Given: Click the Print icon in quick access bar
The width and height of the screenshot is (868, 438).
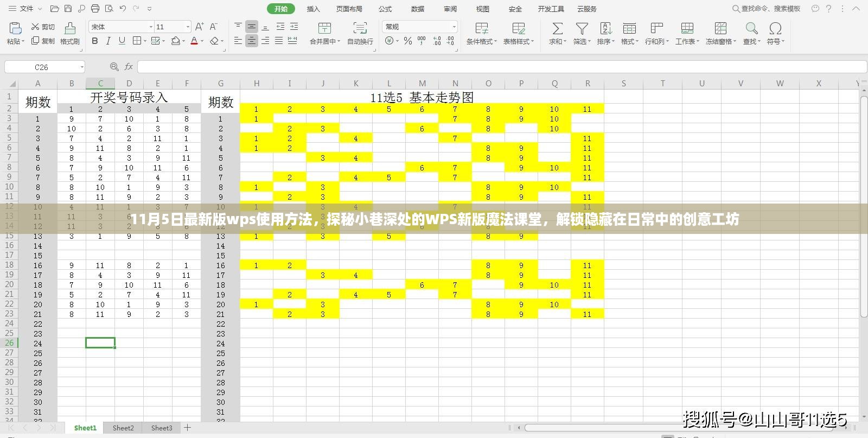Looking at the screenshot, I should [95, 9].
